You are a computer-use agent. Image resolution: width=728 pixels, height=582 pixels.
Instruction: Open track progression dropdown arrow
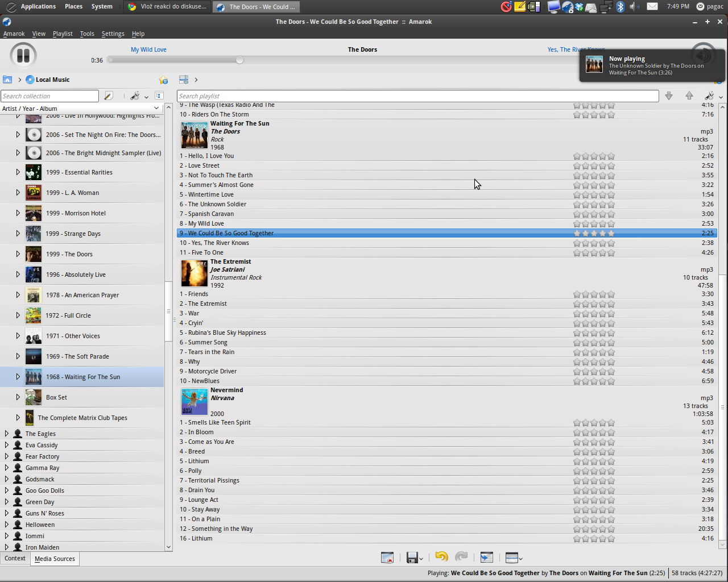click(521, 559)
